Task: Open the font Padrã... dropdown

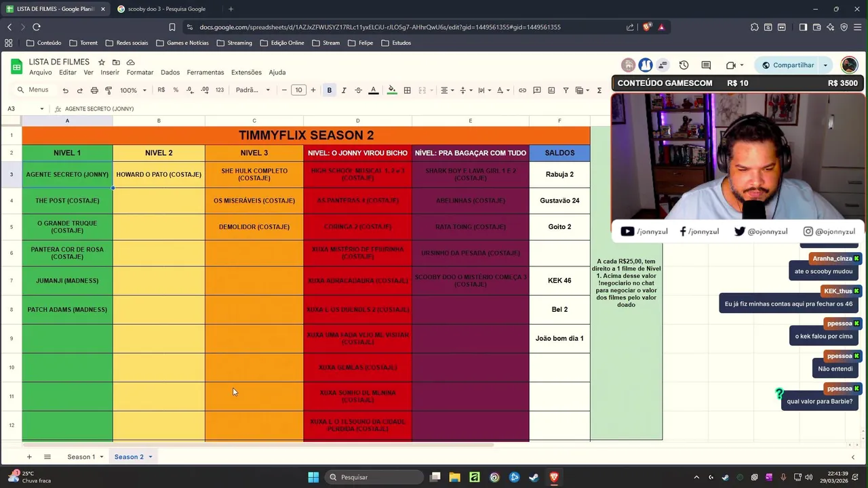Action: pos(253,90)
